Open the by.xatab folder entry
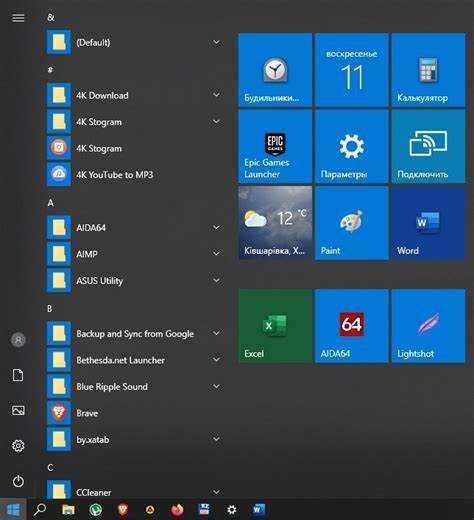Screen dimensions: 474x520 135,439
